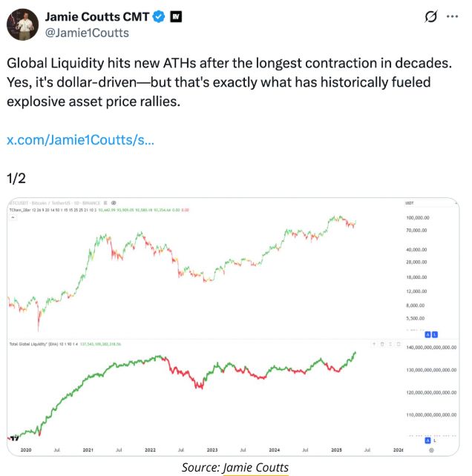The height and width of the screenshot is (476, 472).
Task: Open the three-dot more options menu
Action: click(x=453, y=16)
